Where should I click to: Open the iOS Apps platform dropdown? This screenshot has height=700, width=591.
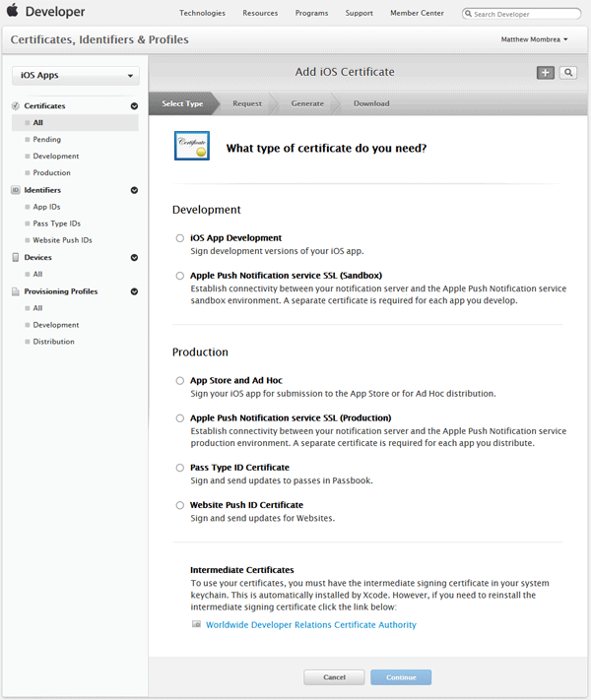click(x=76, y=76)
